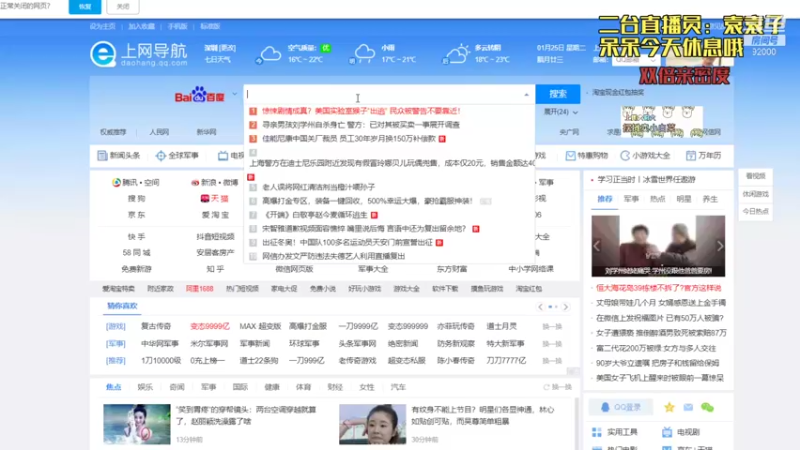Select suggestion 佳能尼康中国关厂裁员
Viewport: 800px width, 450px height.
click(347, 139)
